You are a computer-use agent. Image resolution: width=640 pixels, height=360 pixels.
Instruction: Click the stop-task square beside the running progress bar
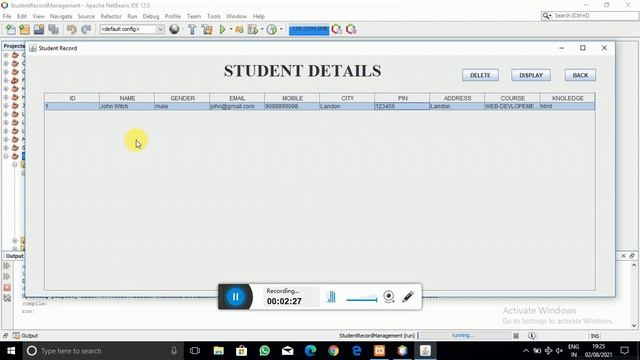(x=516, y=336)
